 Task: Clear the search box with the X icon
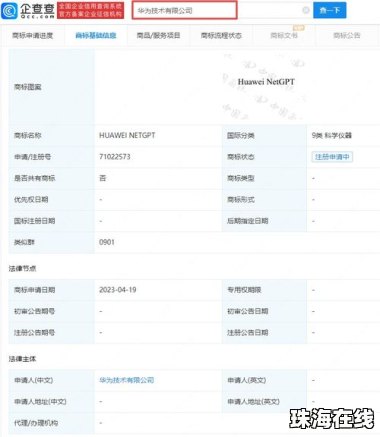(x=306, y=10)
